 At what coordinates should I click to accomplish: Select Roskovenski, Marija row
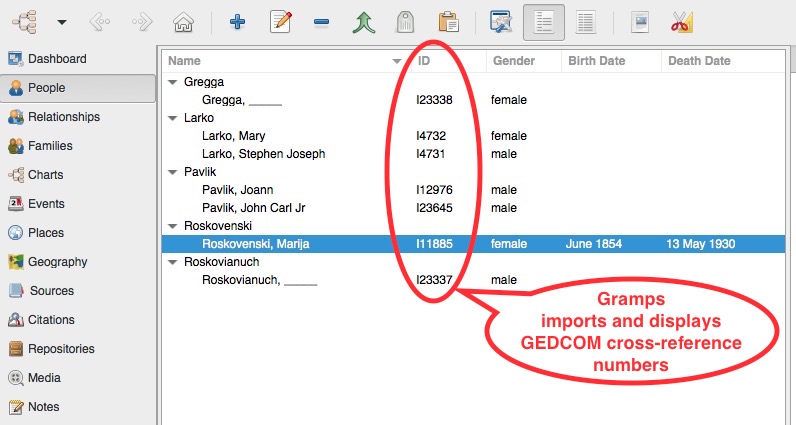[473, 244]
